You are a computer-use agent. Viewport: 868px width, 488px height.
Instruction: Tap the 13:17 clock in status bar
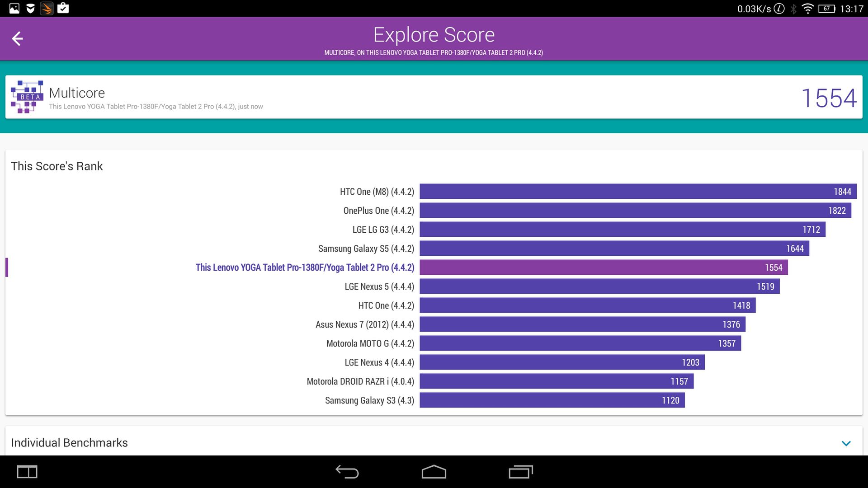pyautogui.click(x=852, y=9)
